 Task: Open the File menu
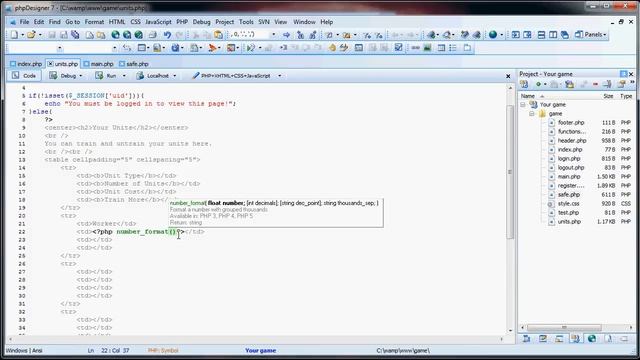[24, 22]
